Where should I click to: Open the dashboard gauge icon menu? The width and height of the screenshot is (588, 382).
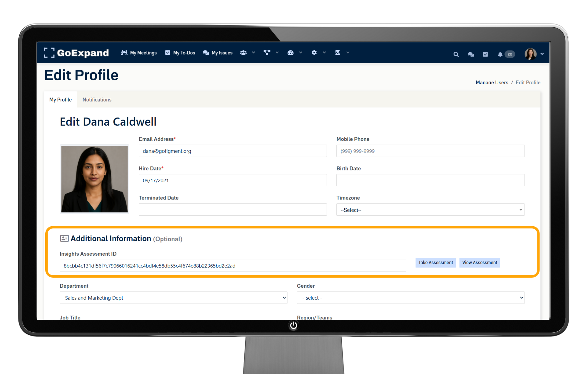tap(290, 53)
